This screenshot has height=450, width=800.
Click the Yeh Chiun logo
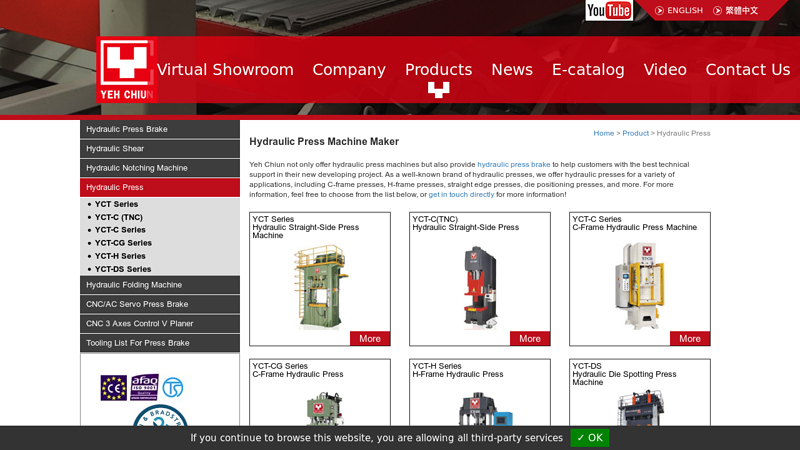coord(126,69)
